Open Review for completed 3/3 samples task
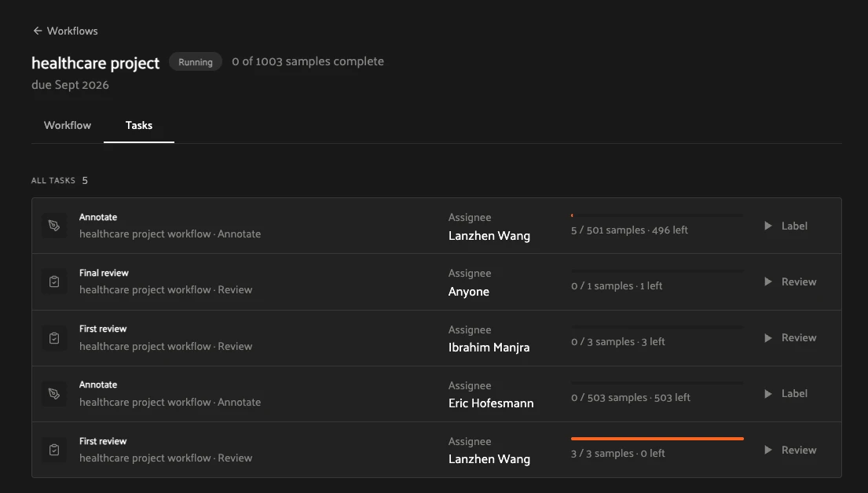The height and width of the screenshot is (493, 868). coord(790,450)
